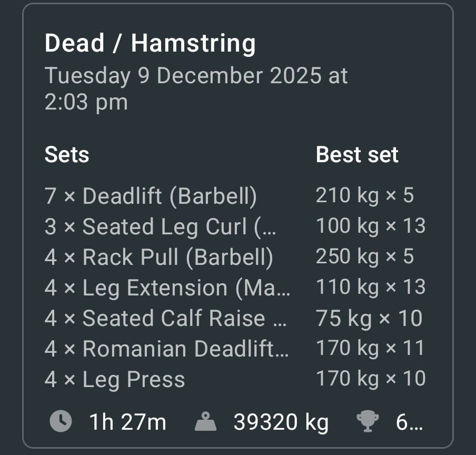This screenshot has height=455, width=476.
Task: Click the truncated personal records count
Action: [x=409, y=422]
